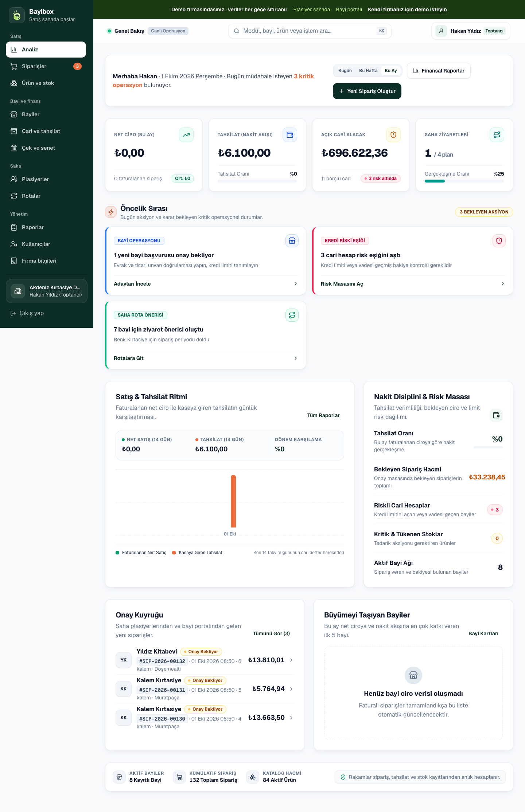Image resolution: width=525 pixels, height=812 pixels.
Task: Open Cari ve tahsilat page
Action: pos(46,131)
